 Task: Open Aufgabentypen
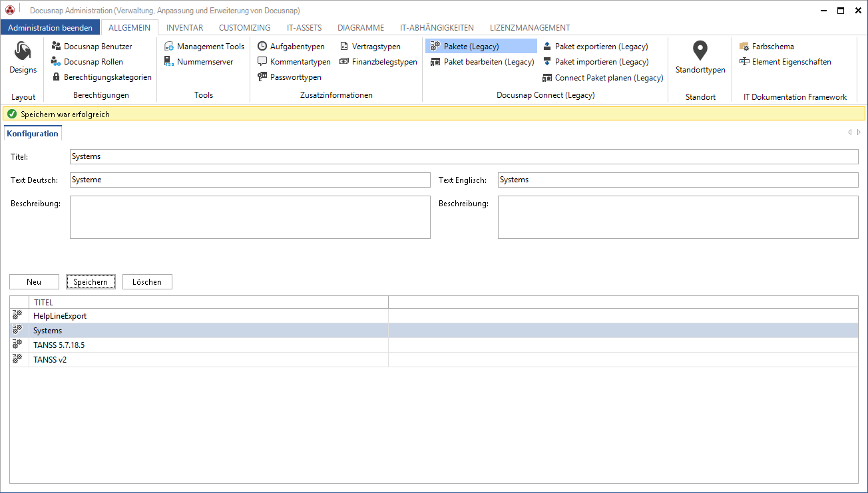click(292, 47)
